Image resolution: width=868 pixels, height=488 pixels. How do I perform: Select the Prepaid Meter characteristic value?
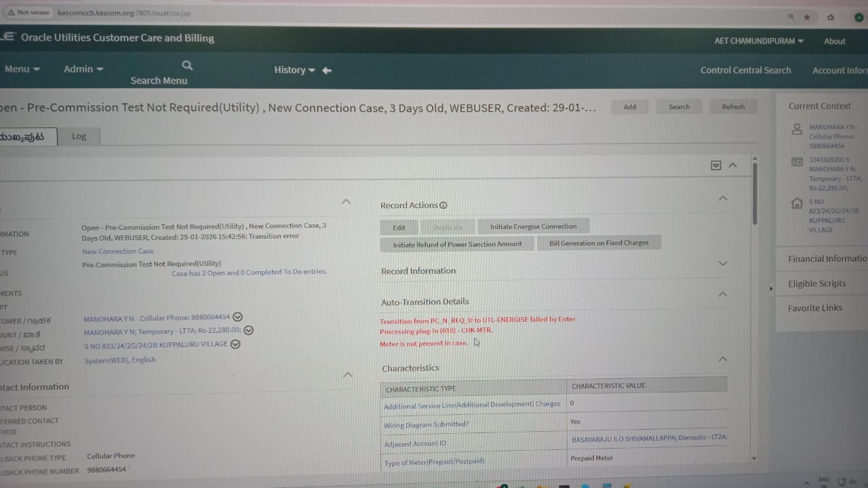[591, 458]
